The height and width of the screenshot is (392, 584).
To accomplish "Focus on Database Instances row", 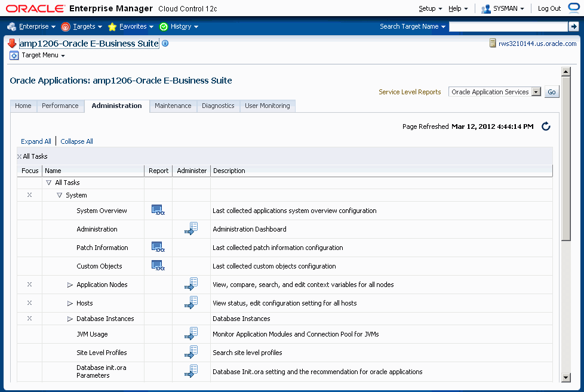I will 29,319.
